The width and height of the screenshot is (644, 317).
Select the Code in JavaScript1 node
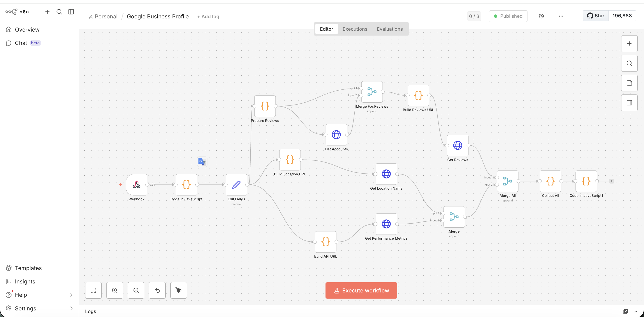pos(586,181)
